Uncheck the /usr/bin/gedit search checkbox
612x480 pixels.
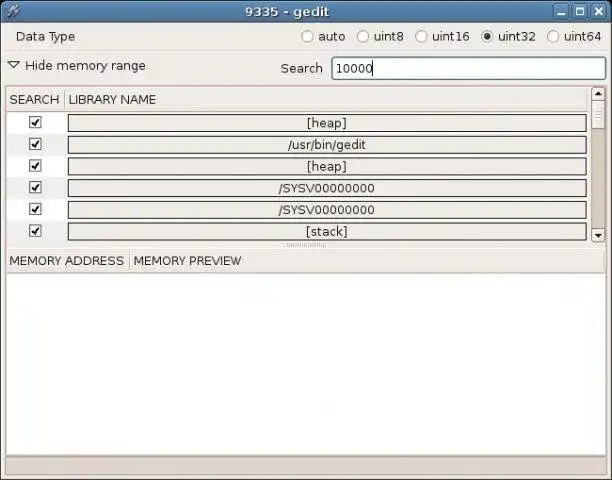(x=35, y=144)
